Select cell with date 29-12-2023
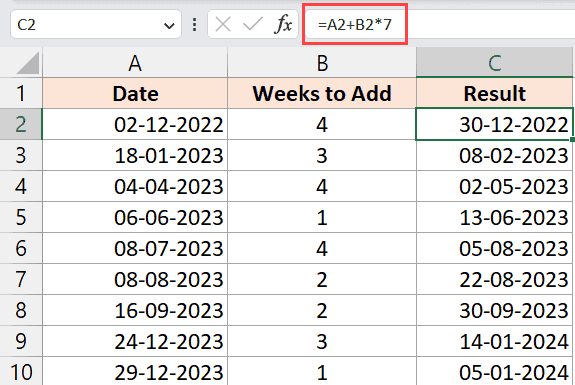 click(x=135, y=371)
